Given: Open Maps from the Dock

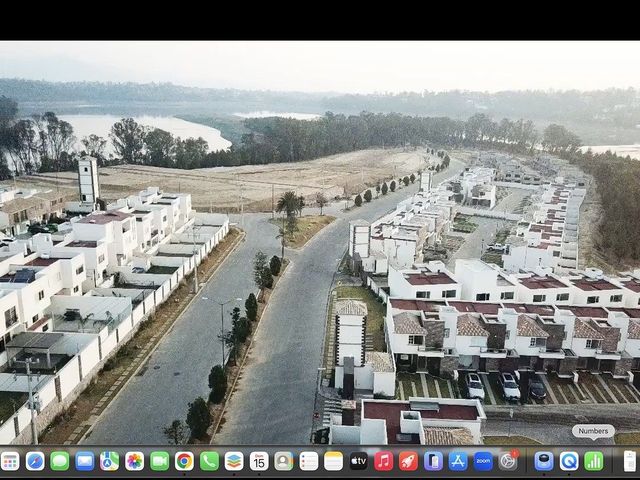Looking at the screenshot, I should point(109,461).
